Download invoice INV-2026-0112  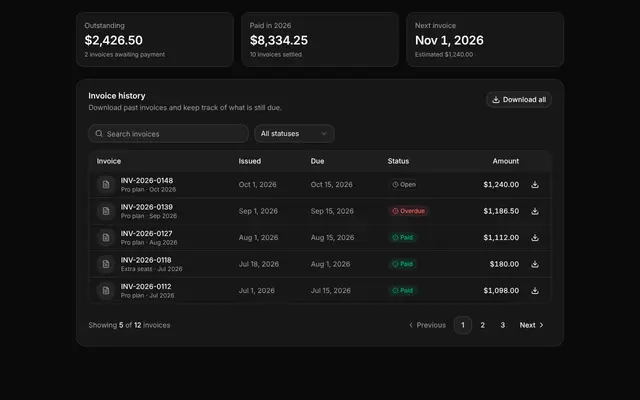(x=535, y=291)
